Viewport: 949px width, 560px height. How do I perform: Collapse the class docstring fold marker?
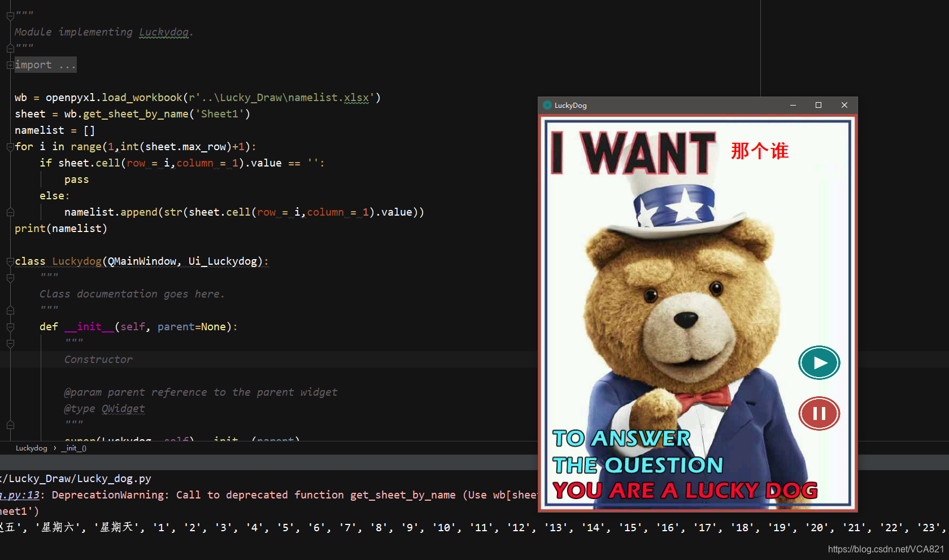coord(10,278)
